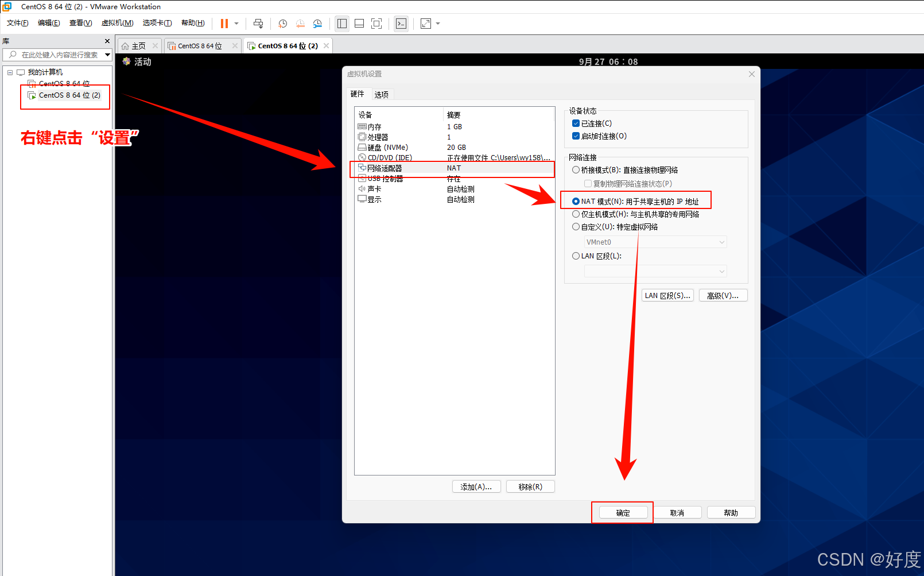Click the 高级(V)... button
This screenshot has height=576, width=924.
coord(723,295)
